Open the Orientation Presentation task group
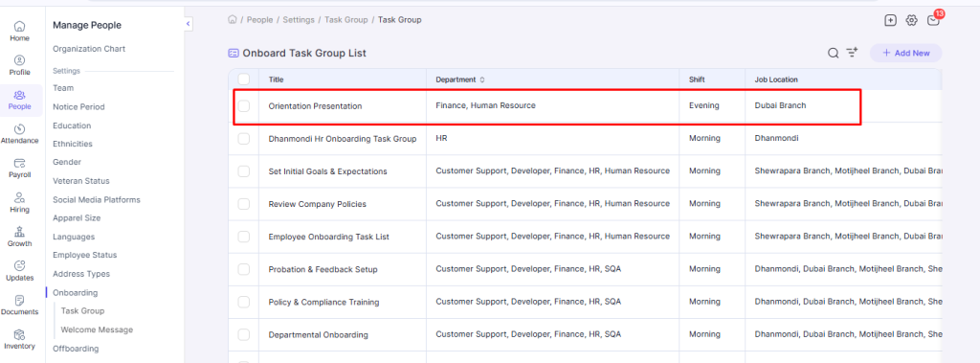This screenshot has width=980, height=363. click(x=315, y=105)
